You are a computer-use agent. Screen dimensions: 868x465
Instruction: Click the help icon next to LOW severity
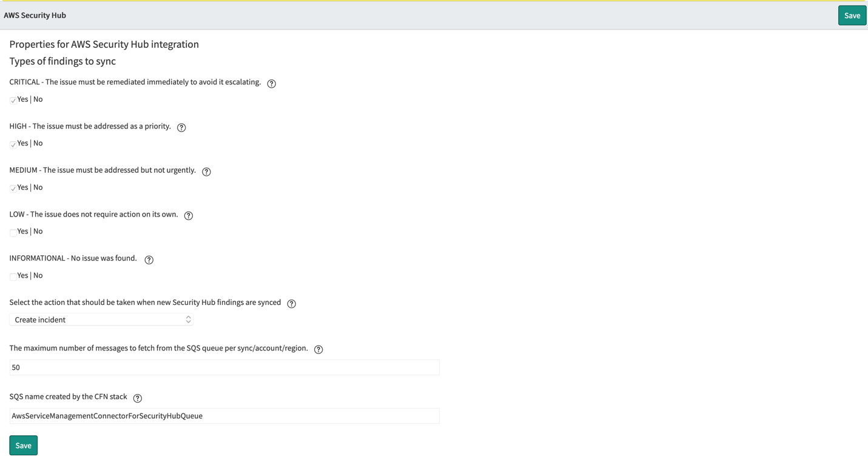tap(189, 215)
